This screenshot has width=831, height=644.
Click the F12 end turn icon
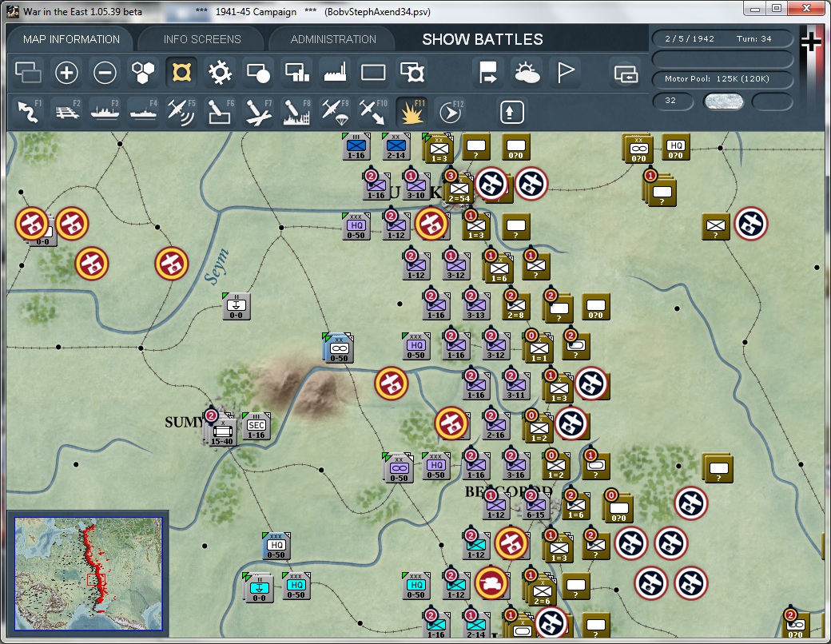pos(450,112)
